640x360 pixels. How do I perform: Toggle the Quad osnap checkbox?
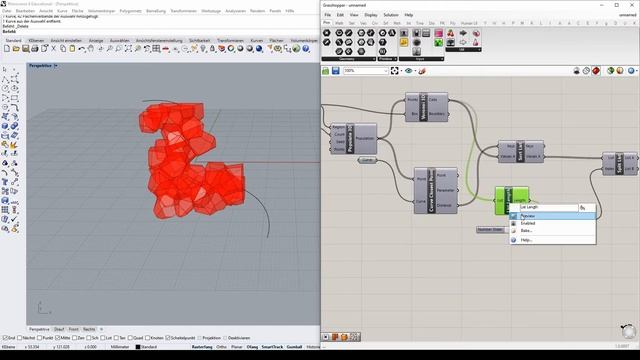[131, 338]
